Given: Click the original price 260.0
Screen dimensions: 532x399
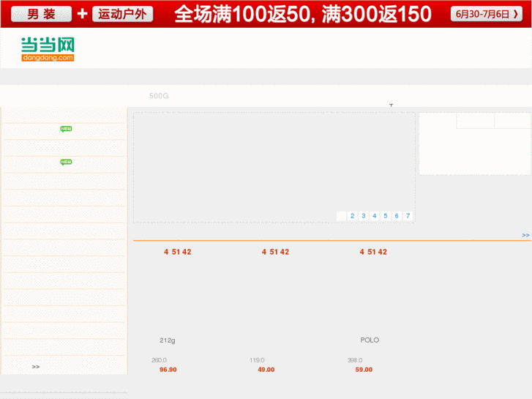Looking at the screenshot, I should pos(159,360).
